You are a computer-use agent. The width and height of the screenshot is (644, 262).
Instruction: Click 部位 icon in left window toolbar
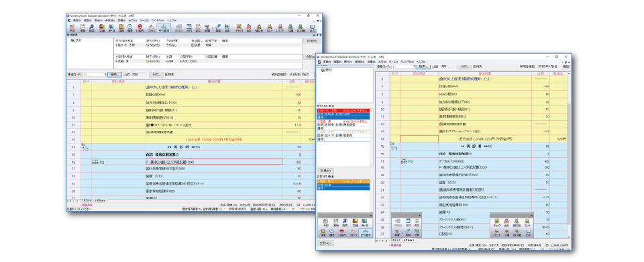[198, 28]
